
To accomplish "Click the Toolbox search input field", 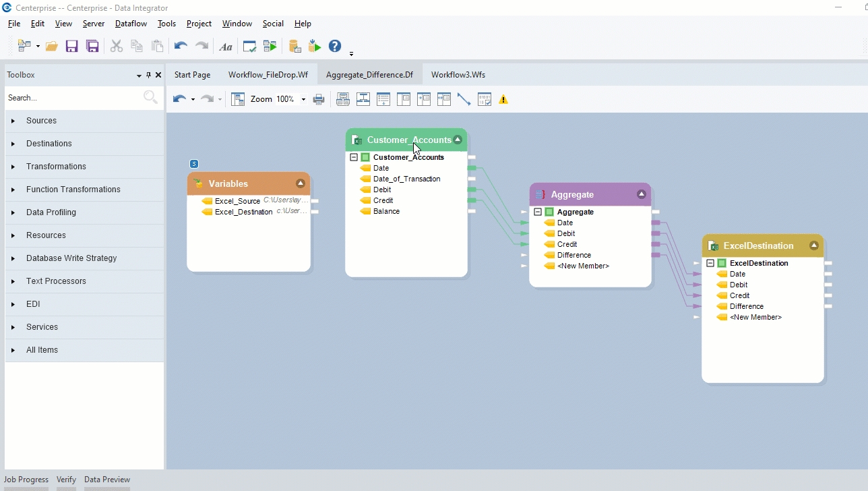I will 73,98.
